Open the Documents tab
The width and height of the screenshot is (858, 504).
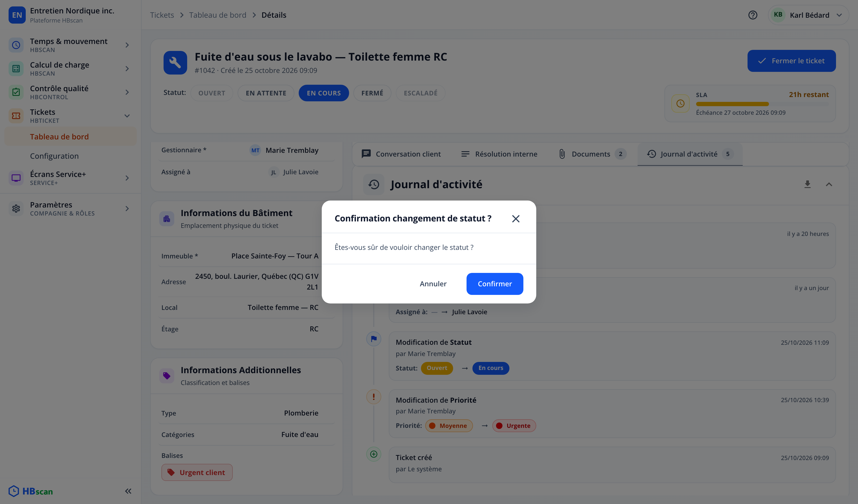tap(593, 154)
